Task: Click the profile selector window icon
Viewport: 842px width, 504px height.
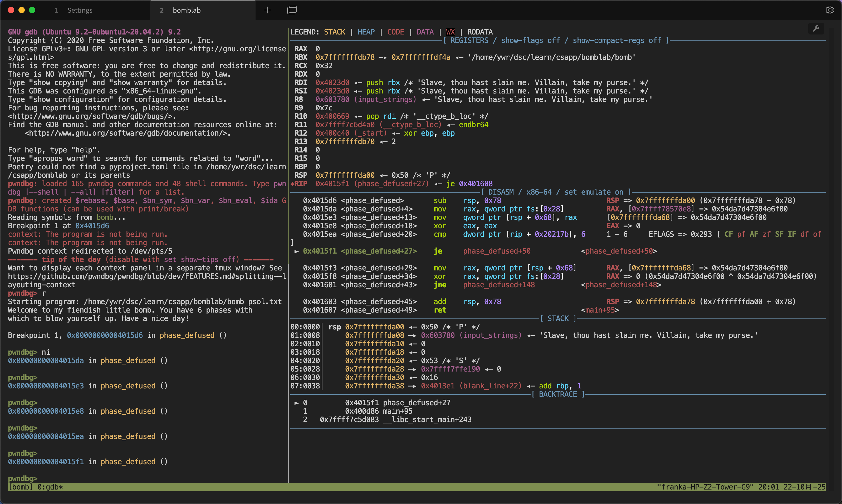Action: coord(292,10)
